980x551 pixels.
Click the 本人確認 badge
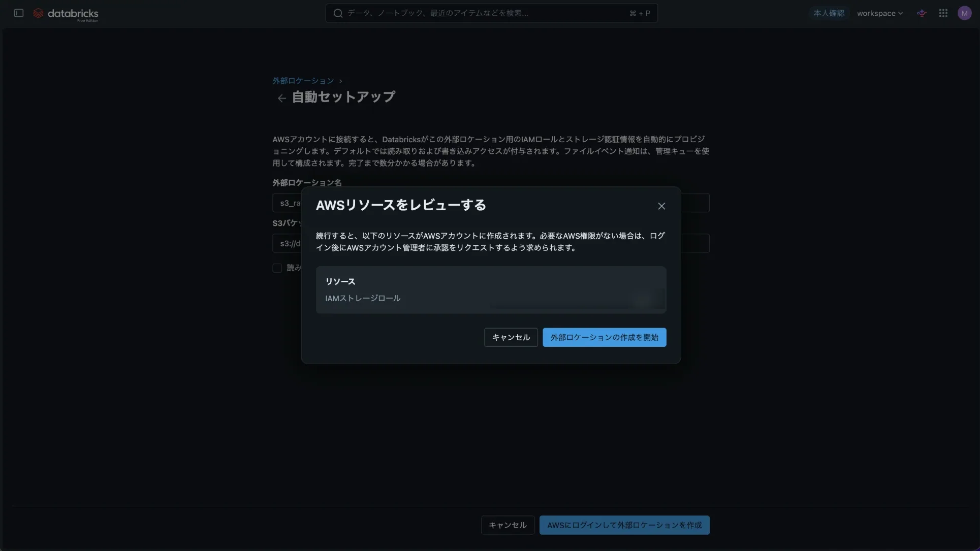point(829,13)
